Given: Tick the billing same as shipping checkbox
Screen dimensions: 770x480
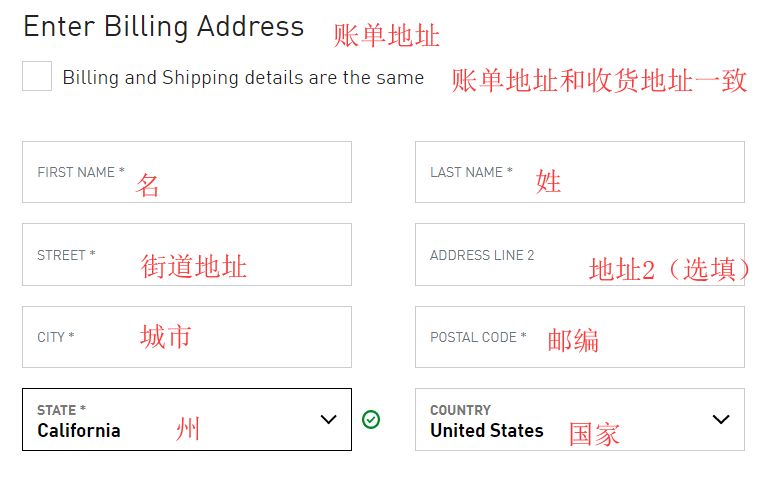Looking at the screenshot, I should pos(37,76).
